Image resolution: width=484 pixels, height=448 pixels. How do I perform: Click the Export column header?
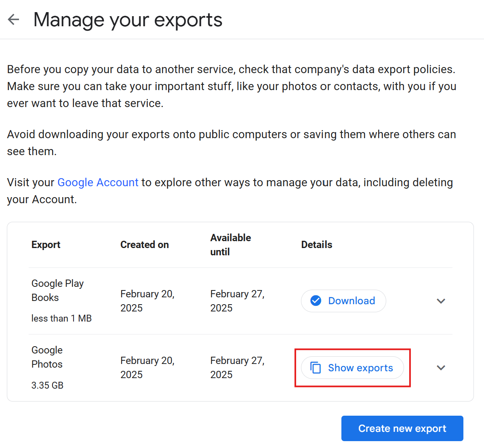46,245
